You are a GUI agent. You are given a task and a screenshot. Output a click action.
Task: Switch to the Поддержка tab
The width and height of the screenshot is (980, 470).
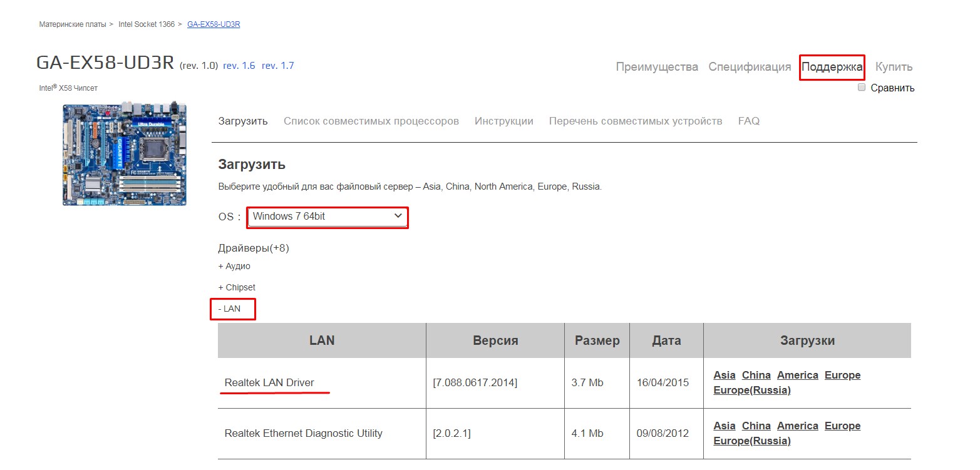pyautogui.click(x=832, y=67)
